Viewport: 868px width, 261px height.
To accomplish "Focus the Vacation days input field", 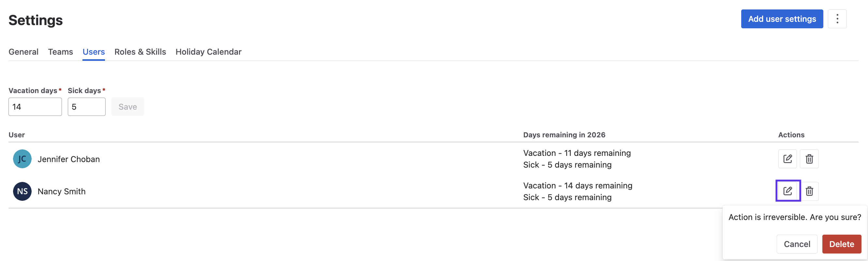I will click(x=35, y=107).
